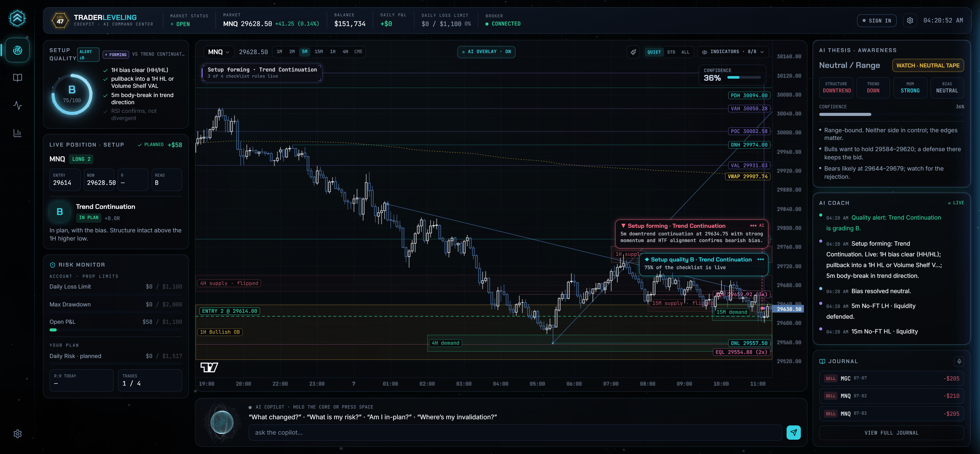The image size is (980, 454).
Task: Click the Risk Monitor shield icon
Action: tap(53, 265)
